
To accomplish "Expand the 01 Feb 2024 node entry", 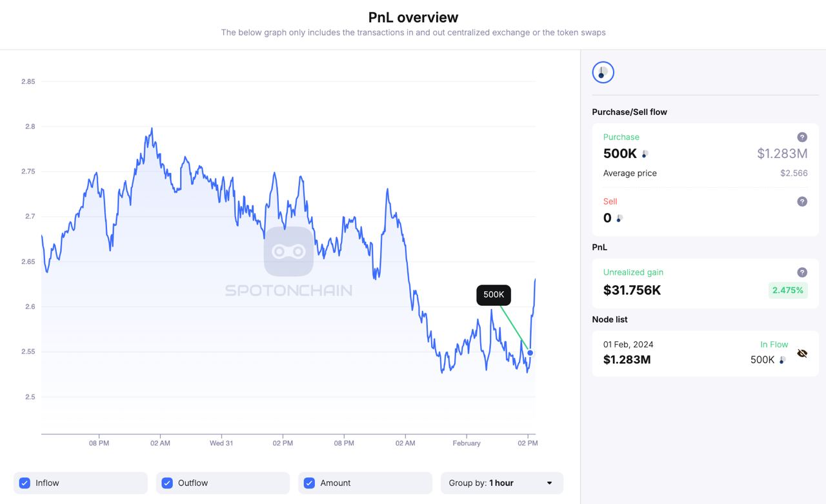I will pyautogui.click(x=629, y=345).
